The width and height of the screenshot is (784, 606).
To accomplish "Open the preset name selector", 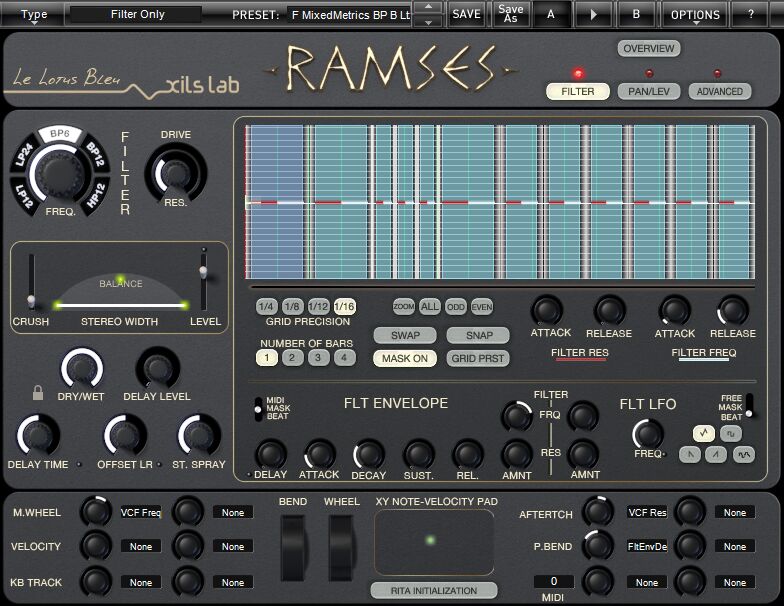I will (x=350, y=15).
